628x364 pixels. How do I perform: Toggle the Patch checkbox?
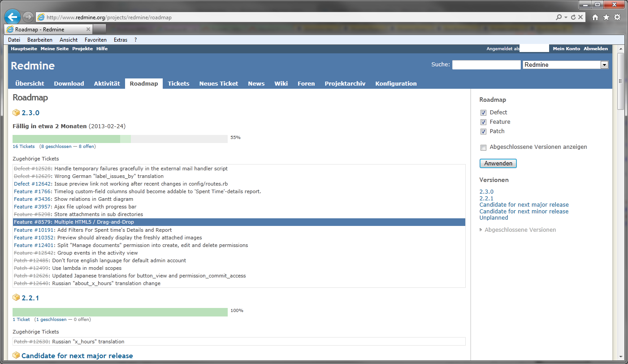pyautogui.click(x=483, y=131)
